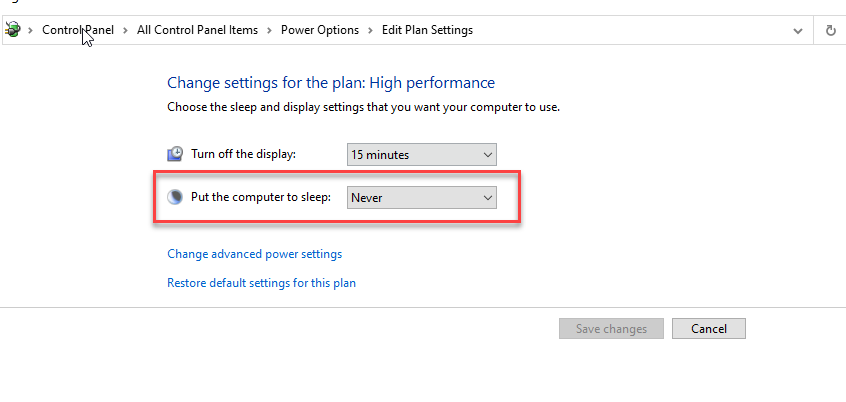
Task: Expand the arrow after All Control Panel Items
Action: (269, 30)
